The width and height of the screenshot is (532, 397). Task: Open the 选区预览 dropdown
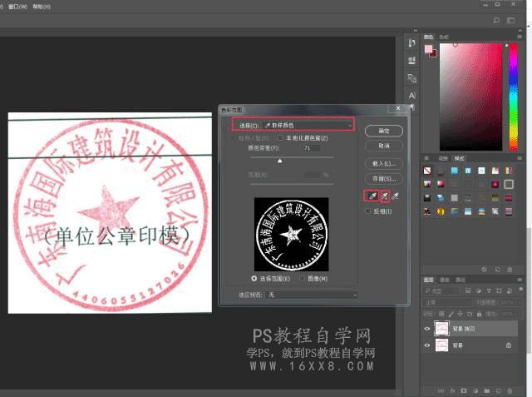(x=306, y=295)
